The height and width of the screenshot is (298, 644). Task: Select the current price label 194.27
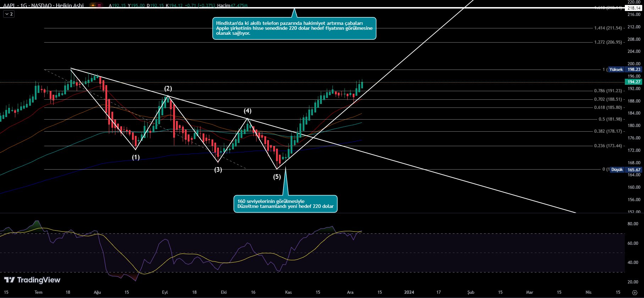pos(634,82)
